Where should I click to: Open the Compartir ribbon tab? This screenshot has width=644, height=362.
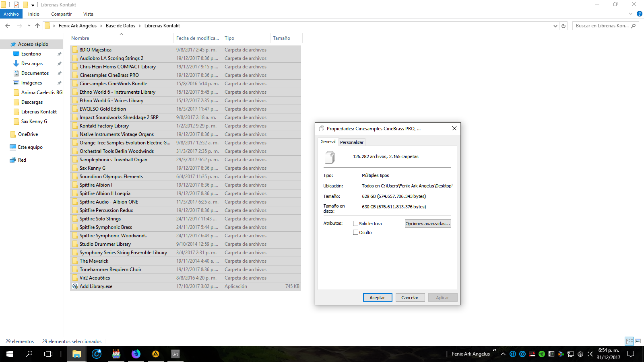click(x=61, y=14)
